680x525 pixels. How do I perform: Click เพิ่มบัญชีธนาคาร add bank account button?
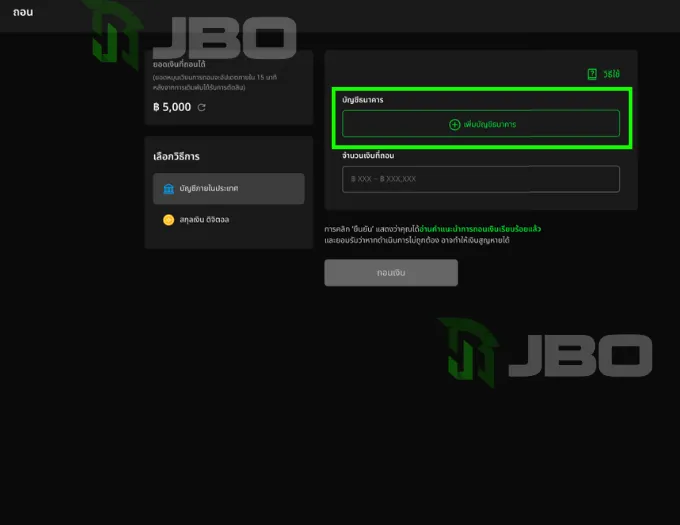(x=481, y=124)
